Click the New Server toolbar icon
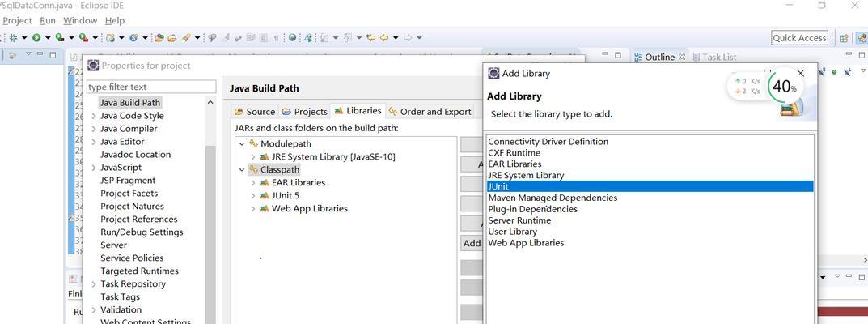This screenshot has width=868, height=324. tap(111, 37)
